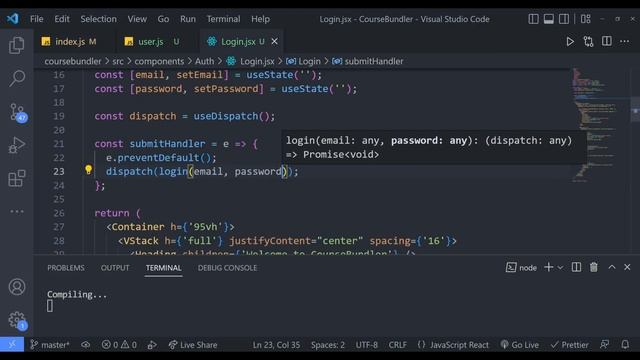Toggle bottom panel layout icon
This screenshot has height=360, width=640.
click(549, 19)
